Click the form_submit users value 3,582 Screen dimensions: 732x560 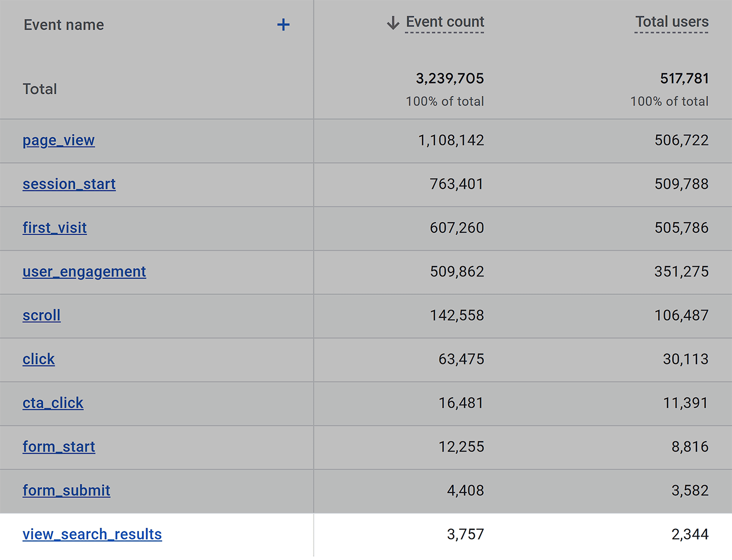point(690,491)
